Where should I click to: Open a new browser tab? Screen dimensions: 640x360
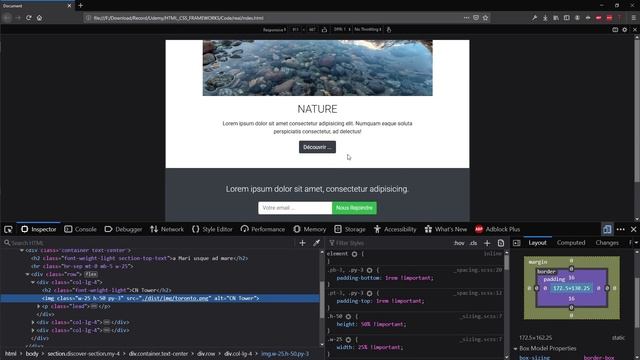tap(80, 5)
